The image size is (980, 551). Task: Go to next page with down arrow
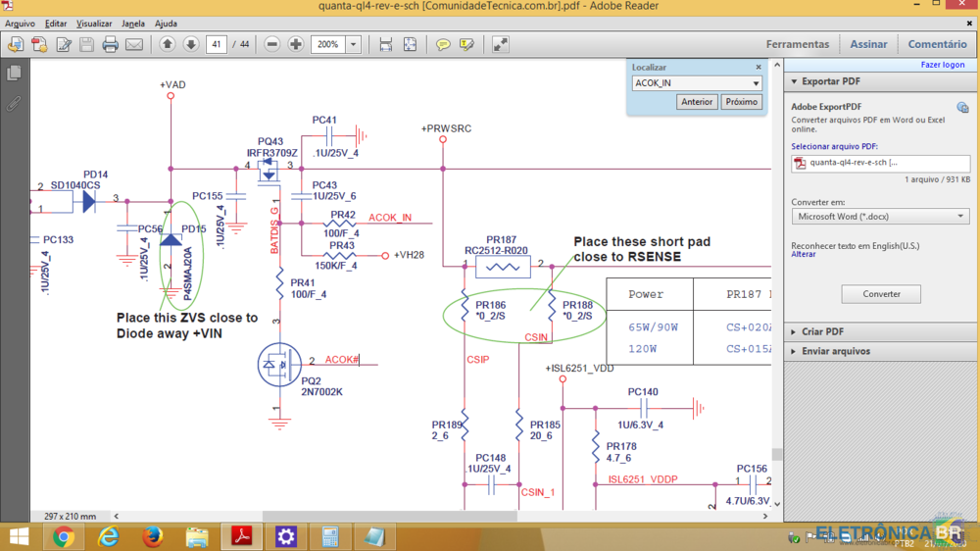click(190, 44)
